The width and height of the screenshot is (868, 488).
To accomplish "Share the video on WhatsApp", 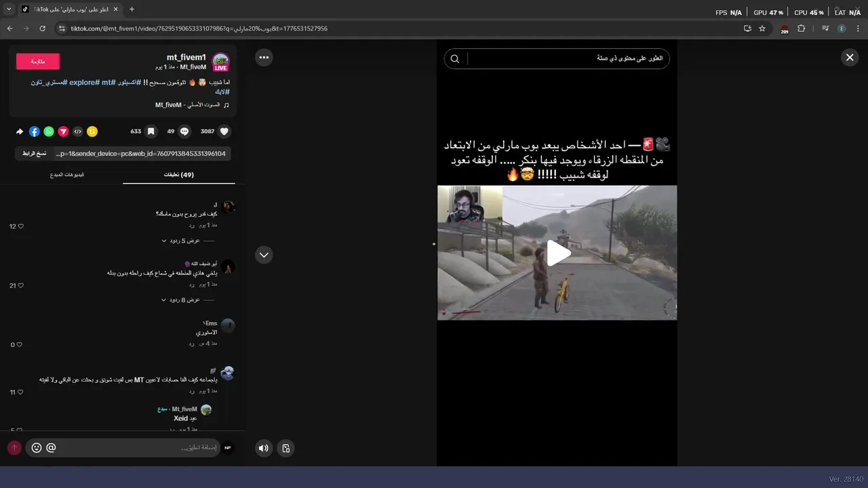I will point(49,131).
